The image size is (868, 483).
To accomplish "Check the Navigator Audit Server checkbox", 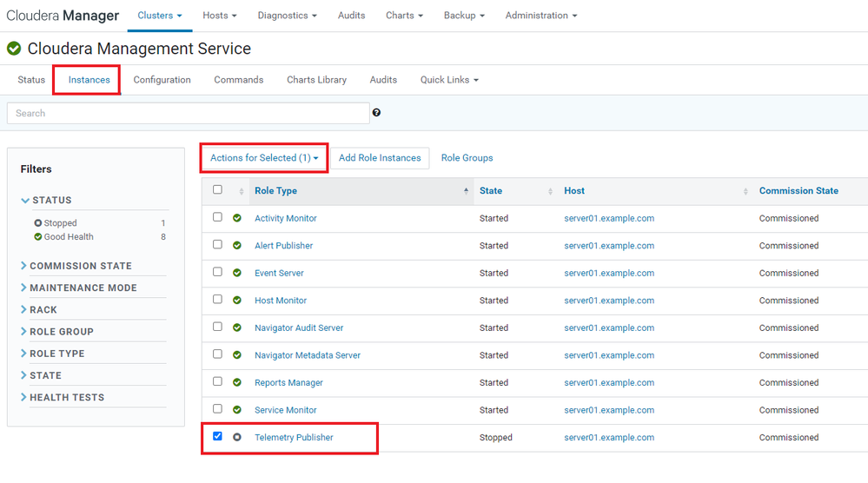I will (217, 327).
